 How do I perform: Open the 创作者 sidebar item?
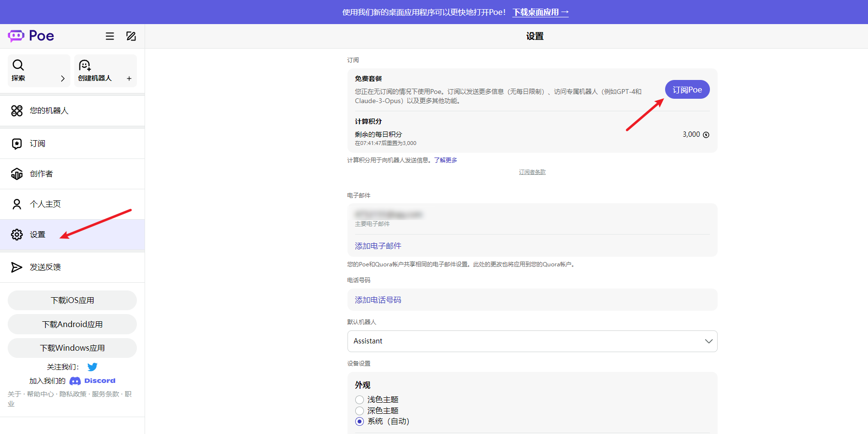click(x=72, y=174)
